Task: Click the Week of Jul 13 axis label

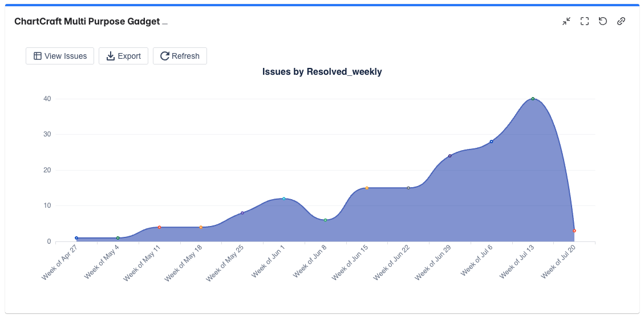Action: (517, 263)
